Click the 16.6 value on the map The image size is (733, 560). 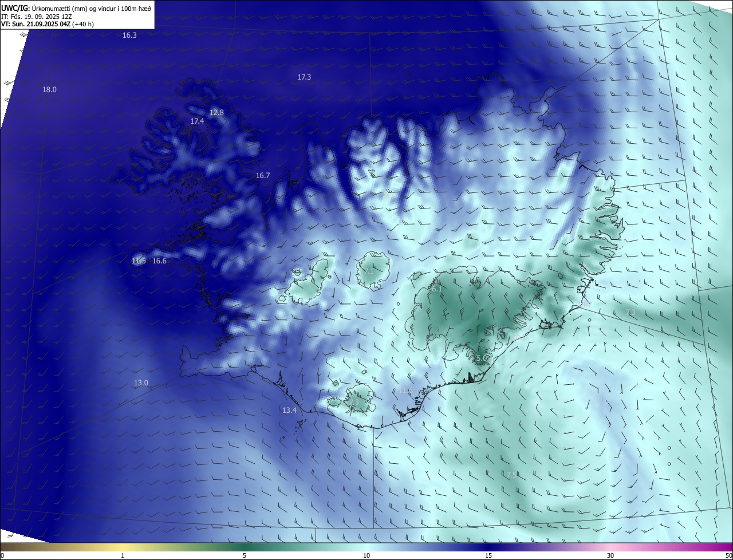pos(159,261)
